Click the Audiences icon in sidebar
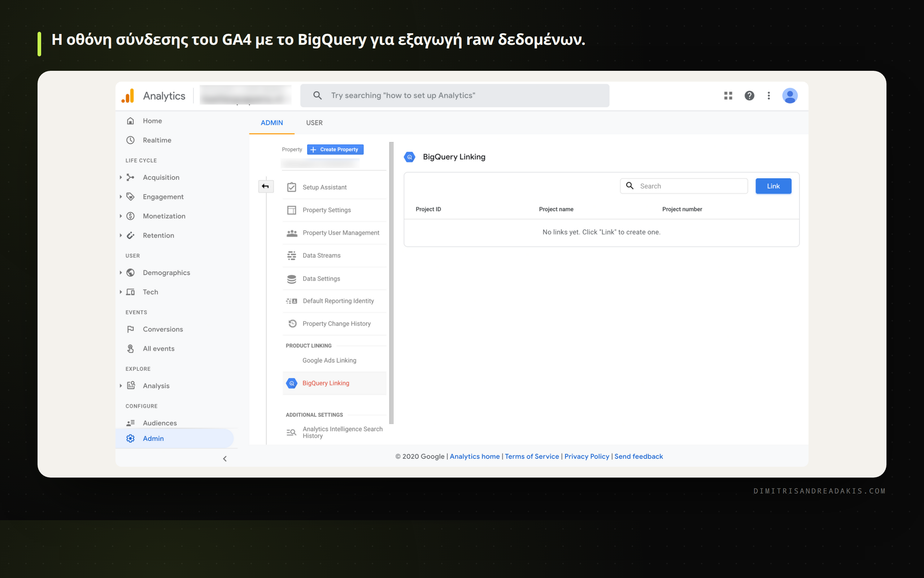 (131, 423)
